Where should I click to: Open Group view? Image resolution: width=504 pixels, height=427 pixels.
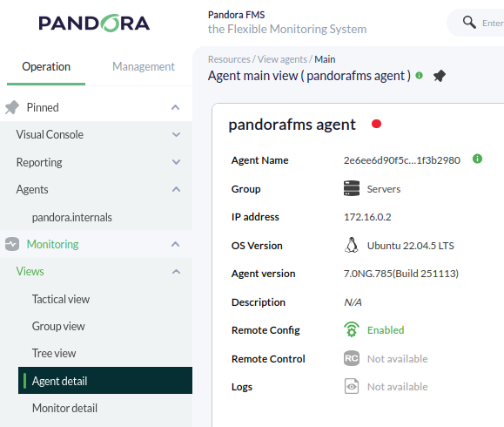[x=58, y=326]
